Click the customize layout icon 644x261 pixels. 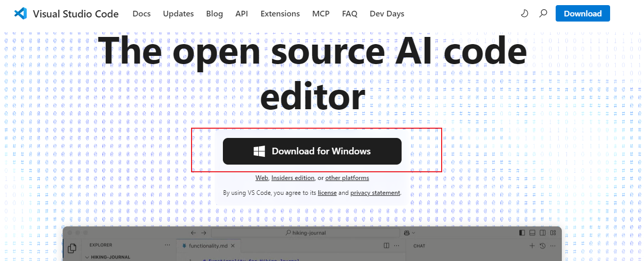[553, 233]
